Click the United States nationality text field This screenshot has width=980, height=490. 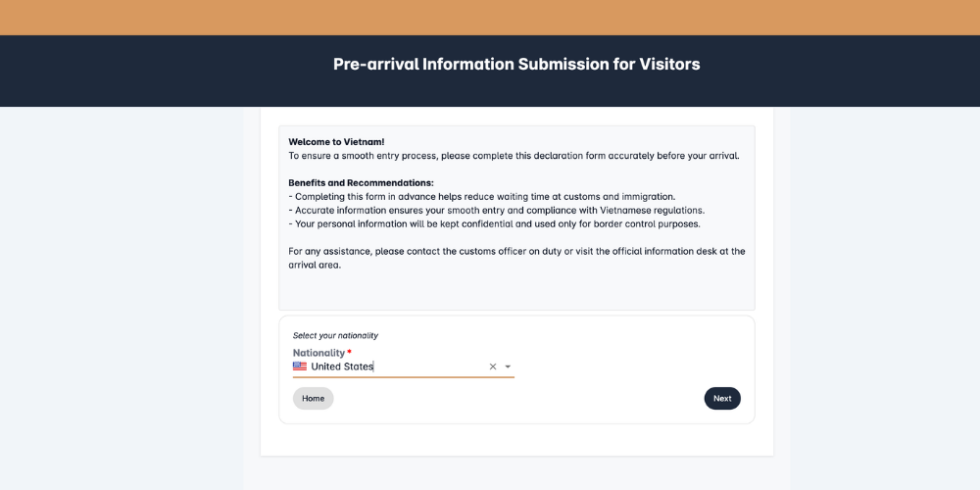coord(392,367)
